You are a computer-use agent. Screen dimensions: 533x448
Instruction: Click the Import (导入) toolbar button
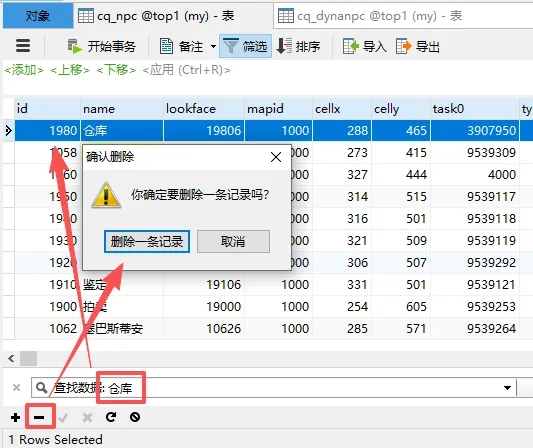pos(364,46)
